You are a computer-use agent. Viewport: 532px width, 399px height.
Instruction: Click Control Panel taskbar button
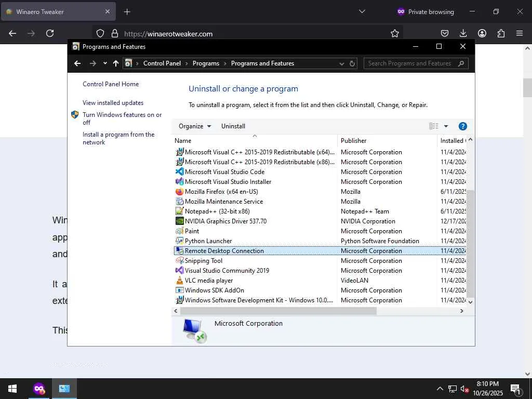[64, 389]
